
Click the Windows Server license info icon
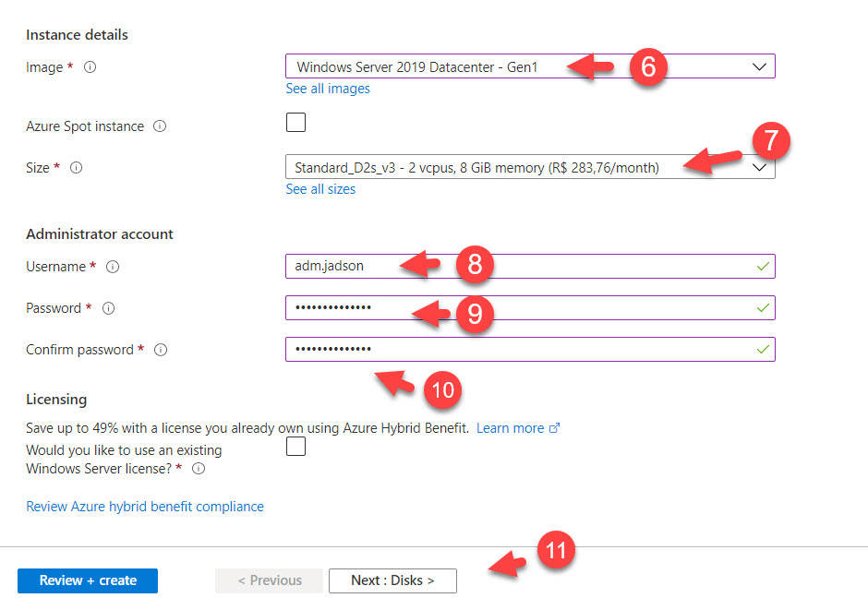[198, 469]
